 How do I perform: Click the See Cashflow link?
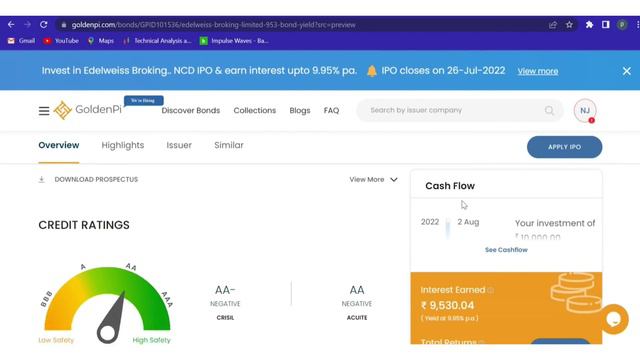coord(506,250)
